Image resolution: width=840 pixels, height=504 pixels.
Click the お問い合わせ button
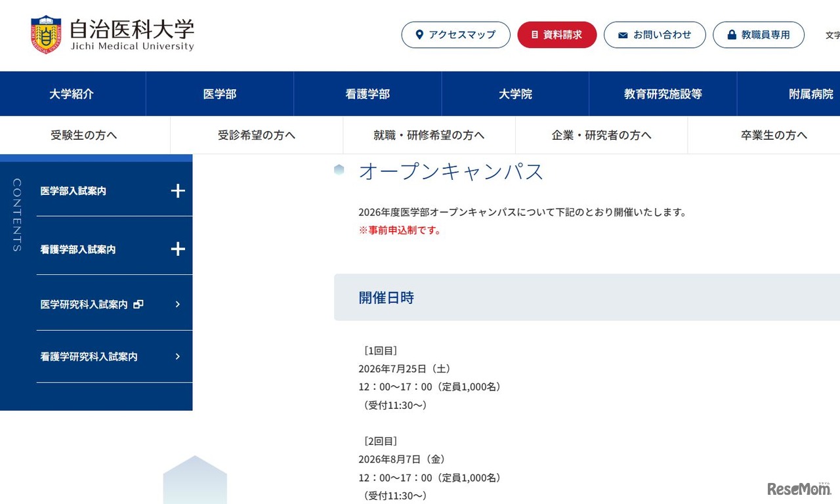[655, 35]
